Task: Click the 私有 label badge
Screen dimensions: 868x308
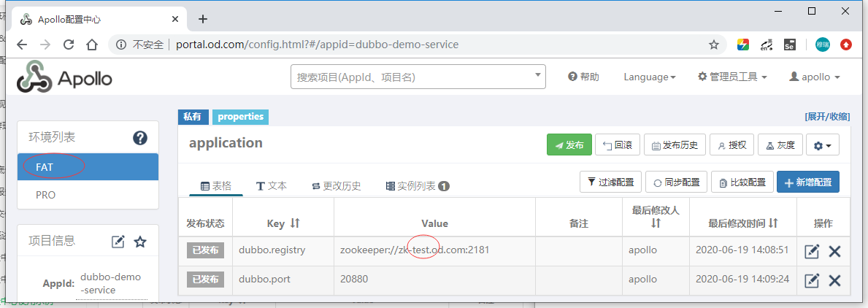Action: pos(193,117)
